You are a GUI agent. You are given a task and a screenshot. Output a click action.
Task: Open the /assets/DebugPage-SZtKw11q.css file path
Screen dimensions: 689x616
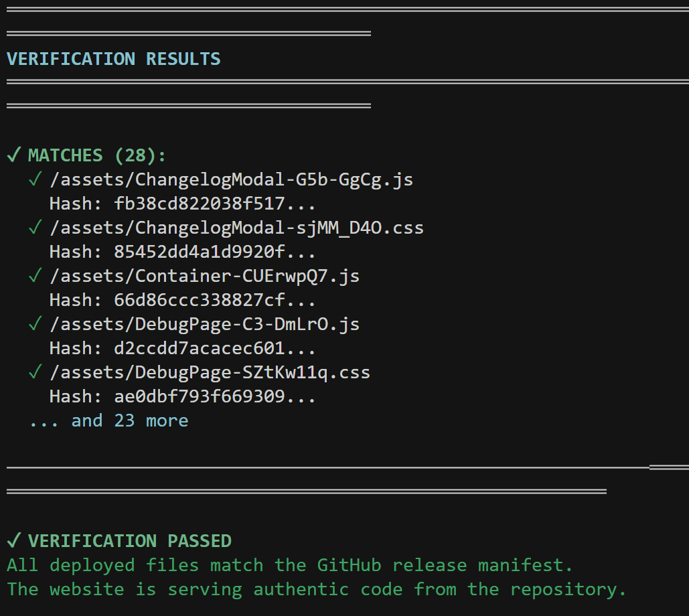210,372
